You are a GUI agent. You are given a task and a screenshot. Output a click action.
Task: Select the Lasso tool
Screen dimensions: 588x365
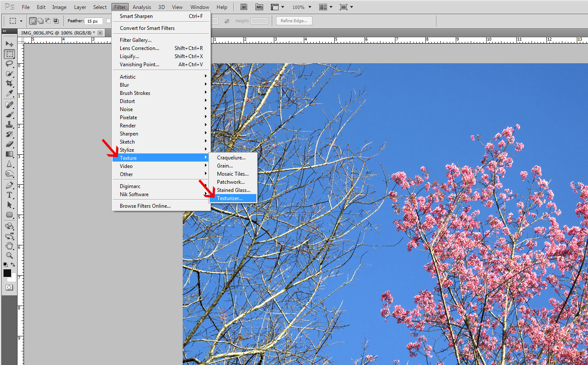tap(9, 64)
